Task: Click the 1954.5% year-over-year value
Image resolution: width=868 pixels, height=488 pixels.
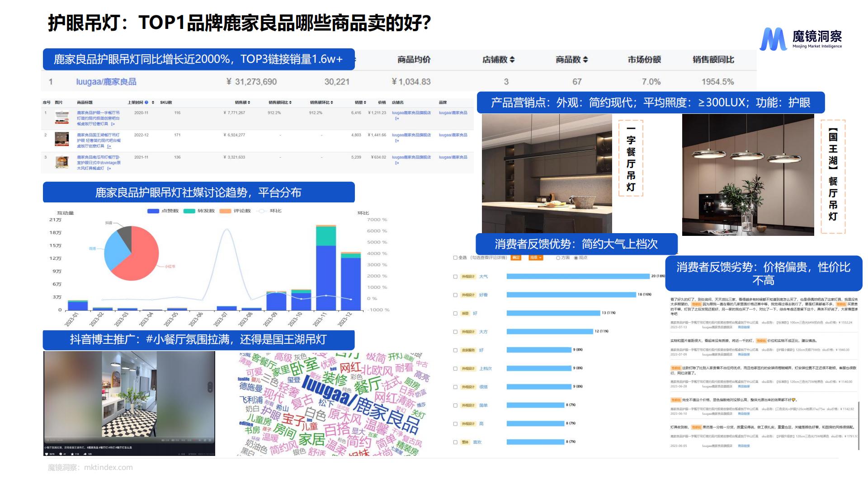Action: pos(718,82)
